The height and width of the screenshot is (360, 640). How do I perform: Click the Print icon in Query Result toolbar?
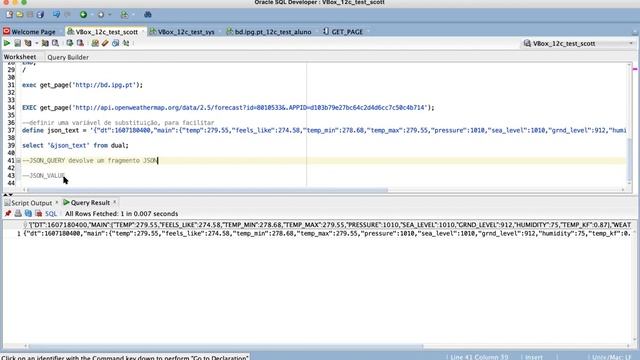[18, 213]
